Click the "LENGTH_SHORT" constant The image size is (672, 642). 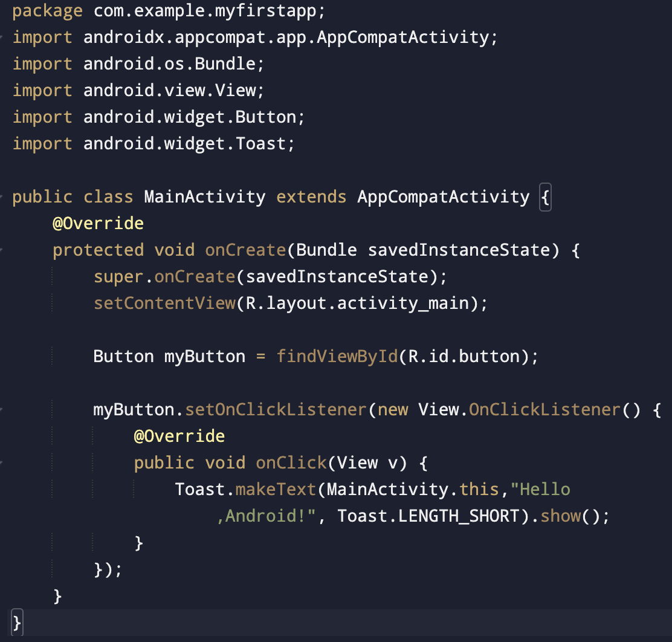pos(459,516)
